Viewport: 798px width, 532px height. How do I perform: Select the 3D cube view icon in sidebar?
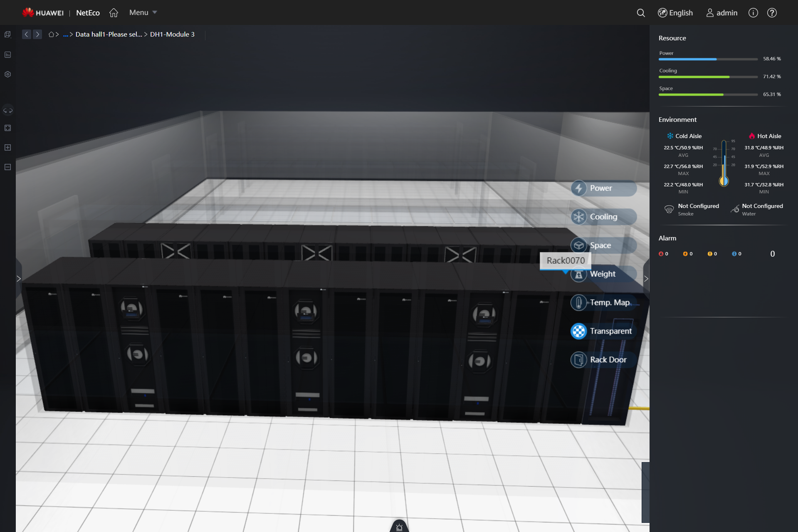[7, 34]
